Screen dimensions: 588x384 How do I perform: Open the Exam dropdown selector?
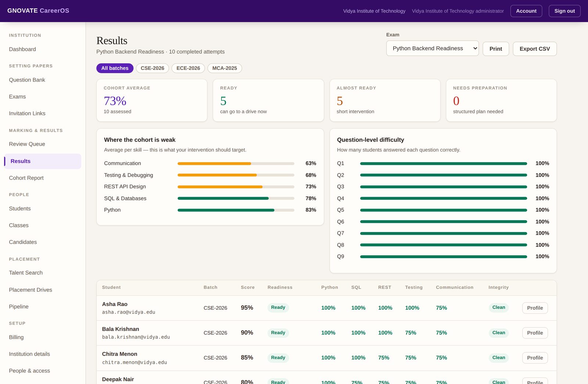pyautogui.click(x=432, y=48)
